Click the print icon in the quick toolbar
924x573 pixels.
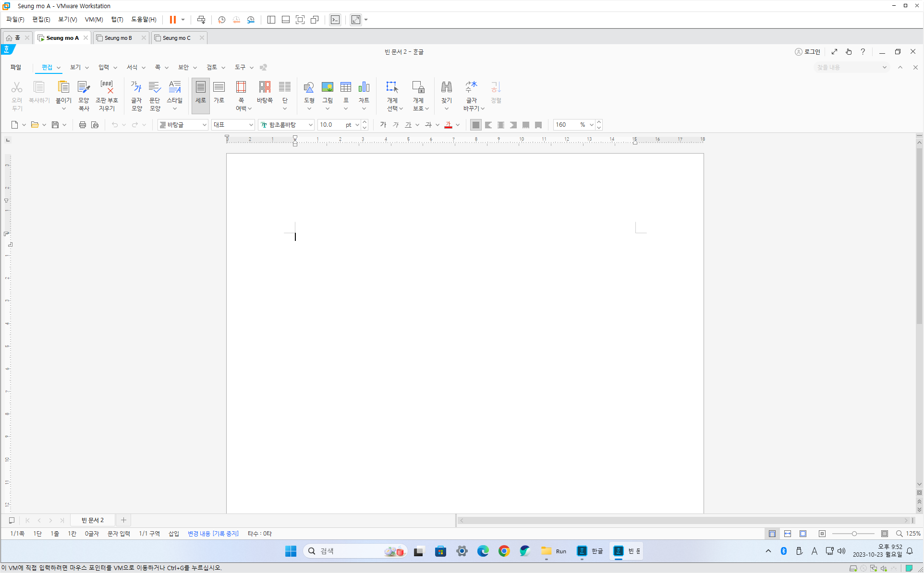coord(82,125)
